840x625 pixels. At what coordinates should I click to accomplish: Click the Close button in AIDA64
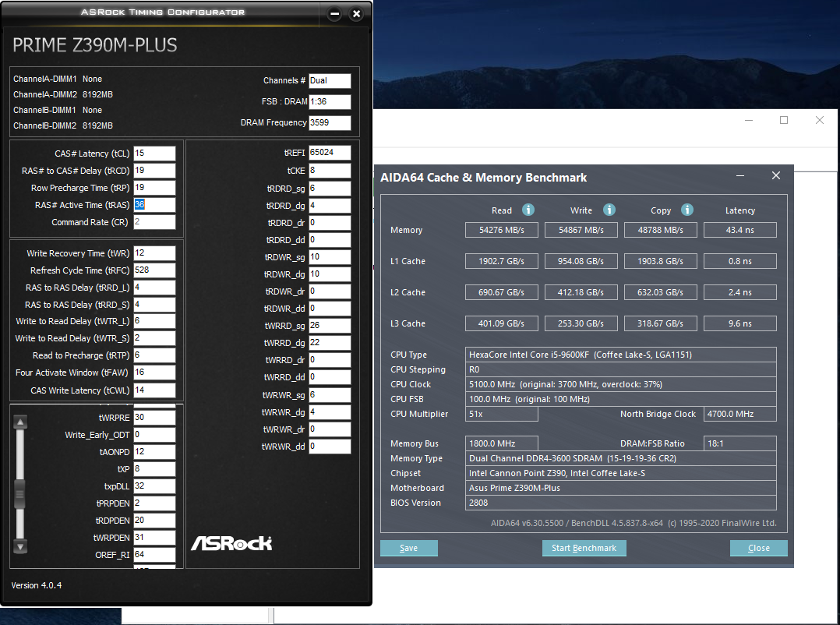pos(759,548)
